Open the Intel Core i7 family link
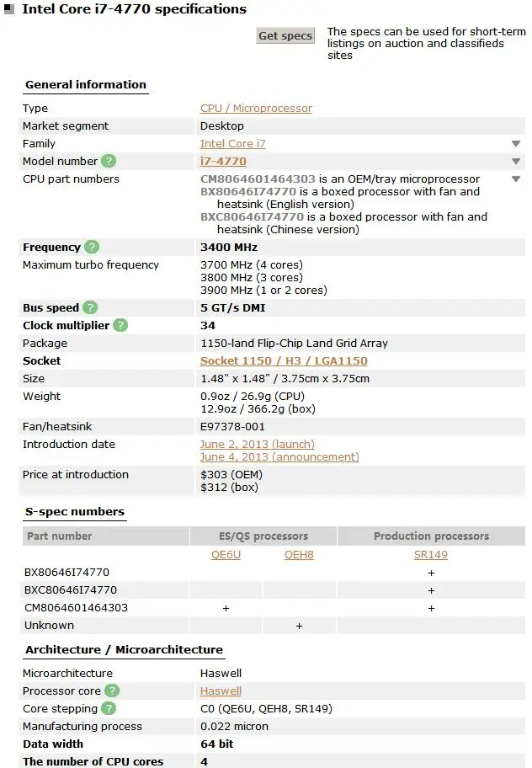The image size is (532, 768). 232,143
